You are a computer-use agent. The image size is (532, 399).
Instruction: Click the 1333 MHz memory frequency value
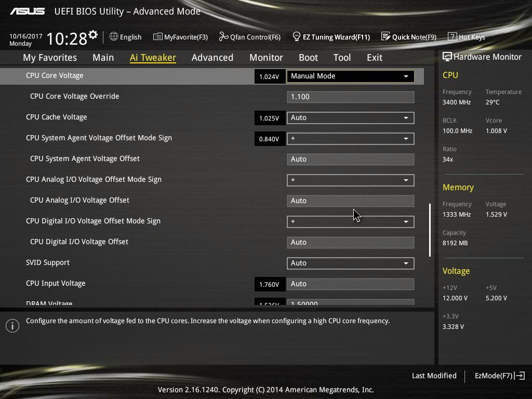(457, 215)
